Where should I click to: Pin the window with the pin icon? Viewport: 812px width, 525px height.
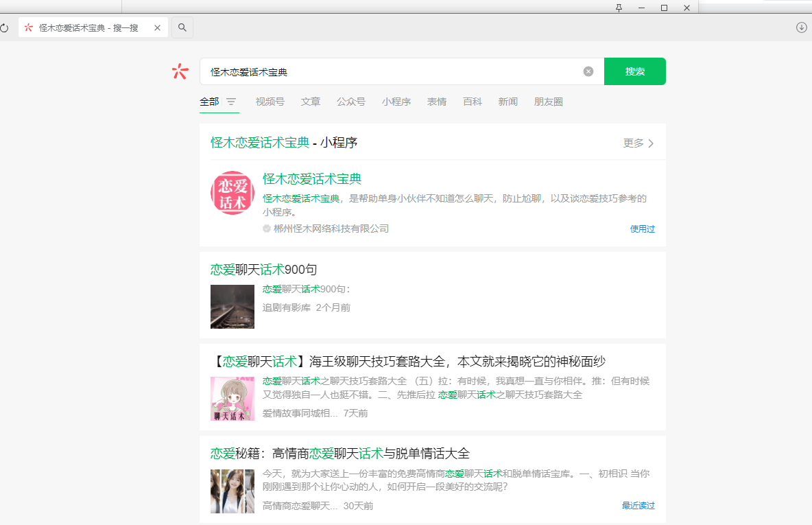619,8
